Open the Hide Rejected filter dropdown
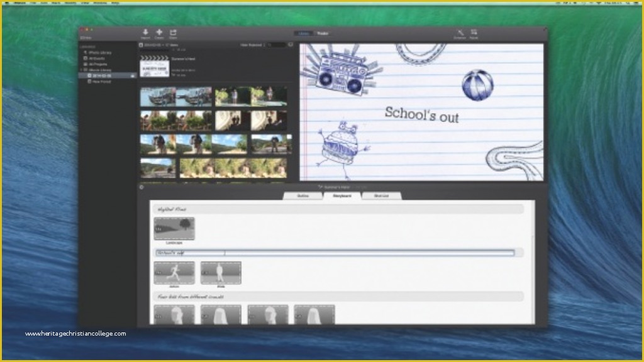 click(253, 45)
